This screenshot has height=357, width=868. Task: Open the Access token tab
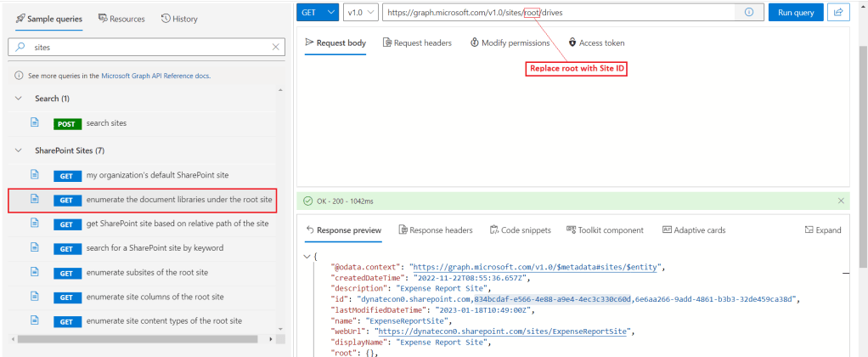click(601, 42)
